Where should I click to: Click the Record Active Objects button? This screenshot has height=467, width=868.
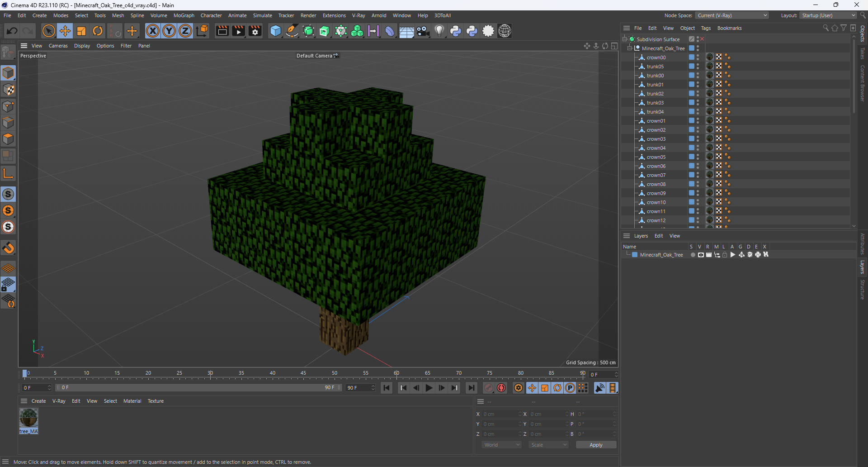tap(489, 388)
